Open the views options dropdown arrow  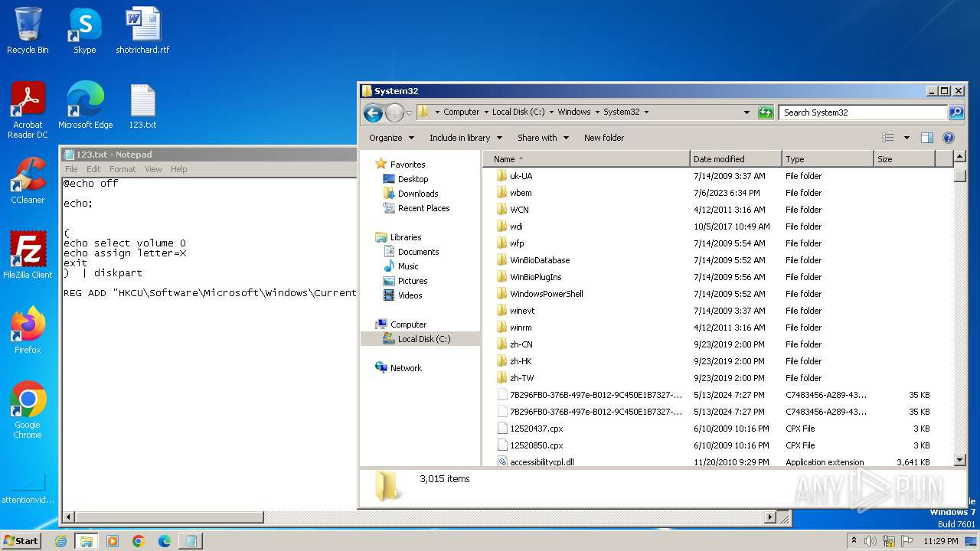(906, 138)
